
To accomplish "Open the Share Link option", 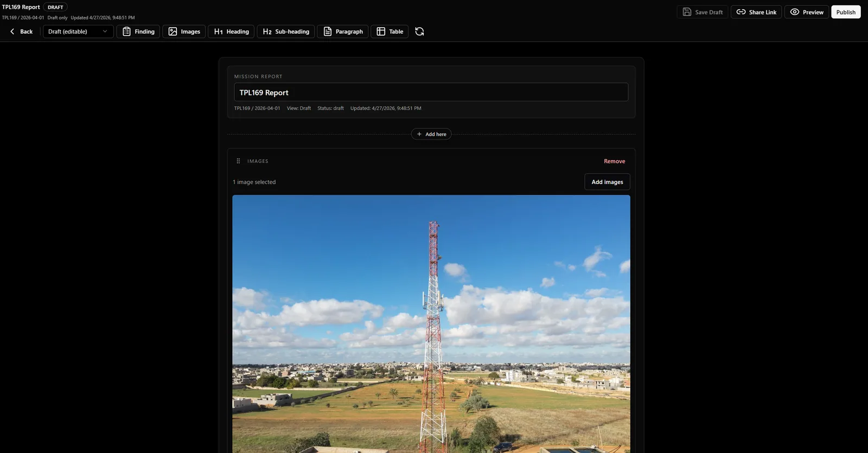I will pyautogui.click(x=756, y=12).
